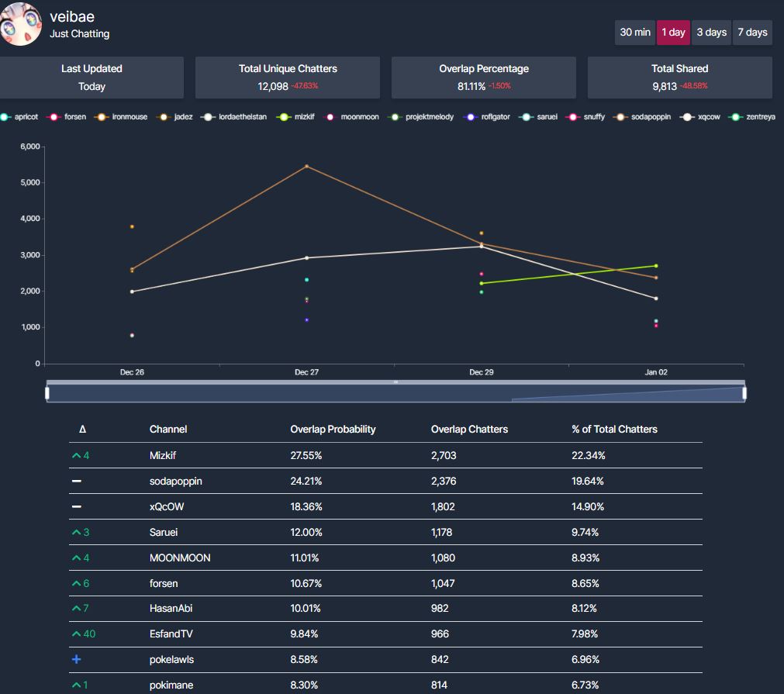Image resolution: width=784 pixels, height=694 pixels.
Task: Sort table by Channel column header
Action: coord(168,429)
